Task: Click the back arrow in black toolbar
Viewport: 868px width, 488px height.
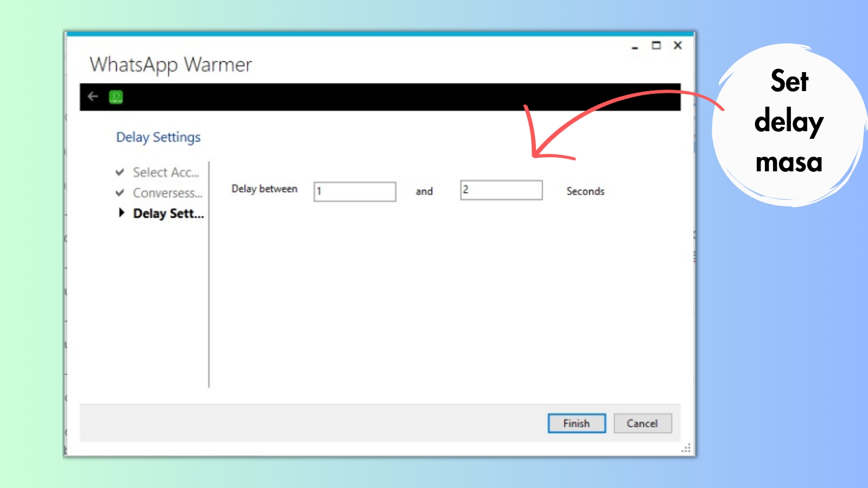Action: point(93,97)
